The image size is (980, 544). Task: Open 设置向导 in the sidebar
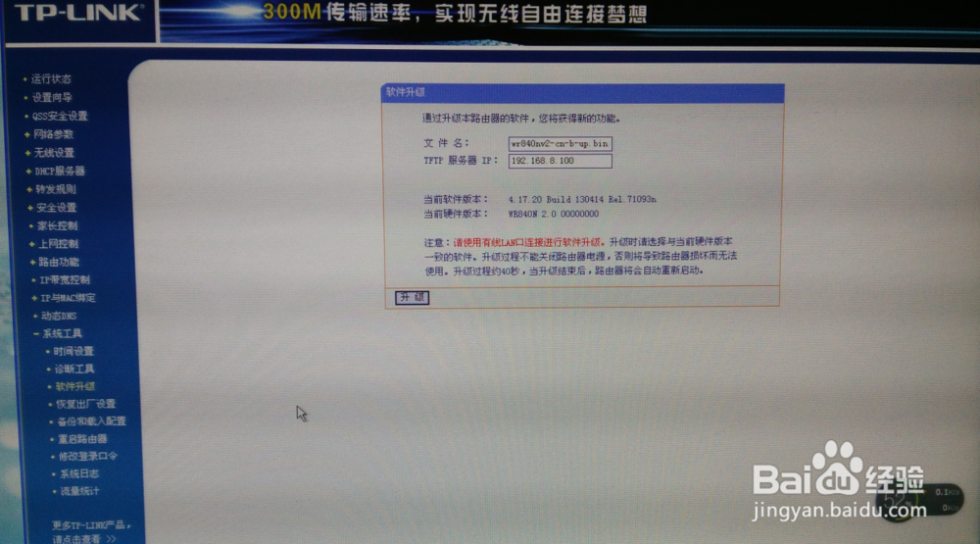click(x=52, y=98)
